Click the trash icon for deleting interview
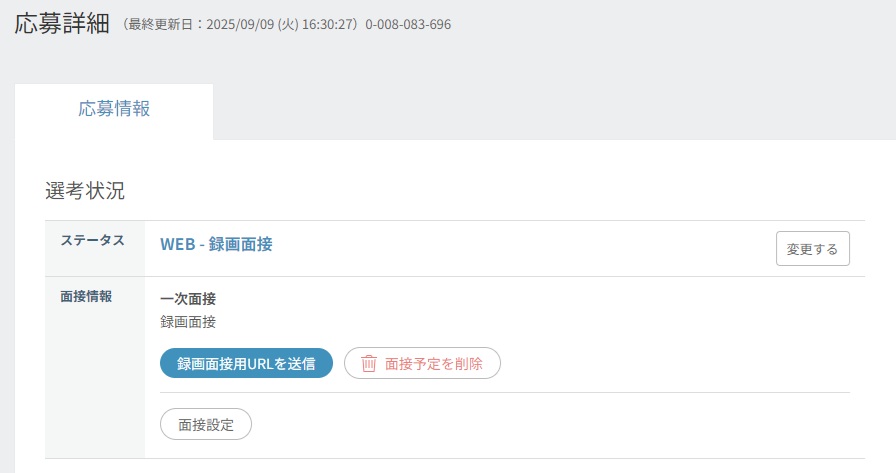Image resolution: width=896 pixels, height=473 pixels. point(369,364)
